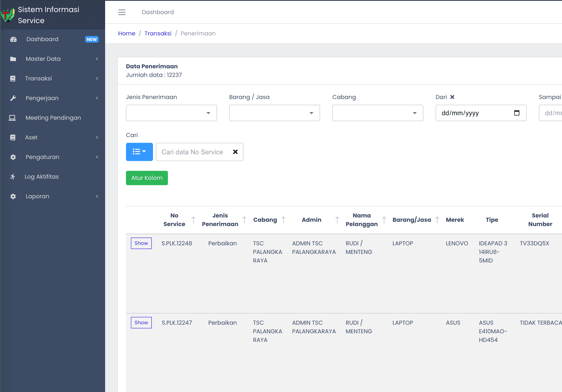This screenshot has width=562, height=392.
Task: Sort by No Service column arrow
Action: pyautogui.click(x=193, y=220)
